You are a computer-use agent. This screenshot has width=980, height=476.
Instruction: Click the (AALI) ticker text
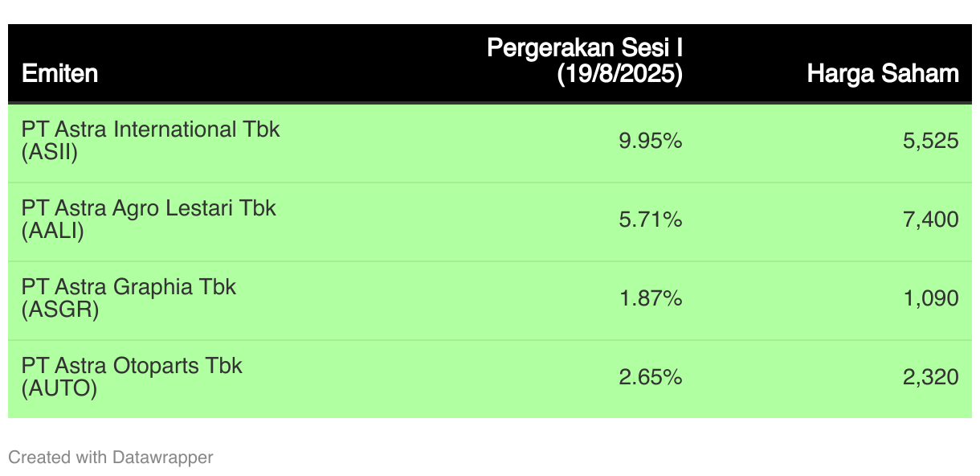52,231
